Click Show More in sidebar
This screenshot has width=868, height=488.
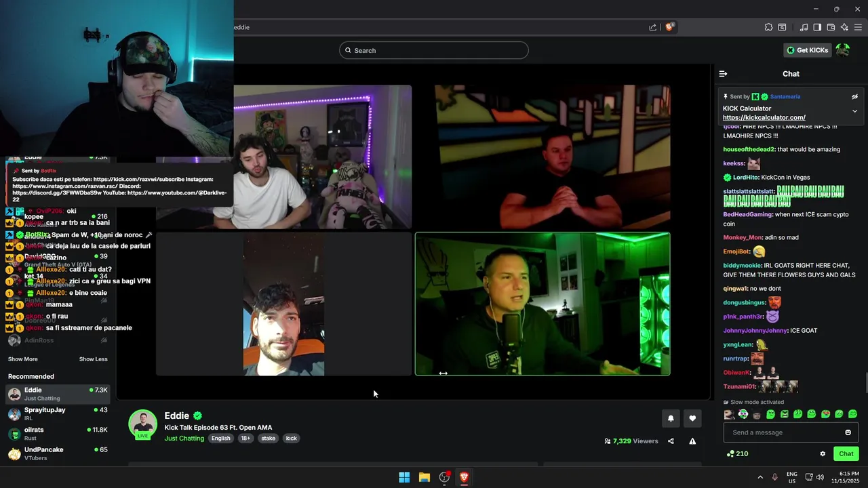coord(22,359)
